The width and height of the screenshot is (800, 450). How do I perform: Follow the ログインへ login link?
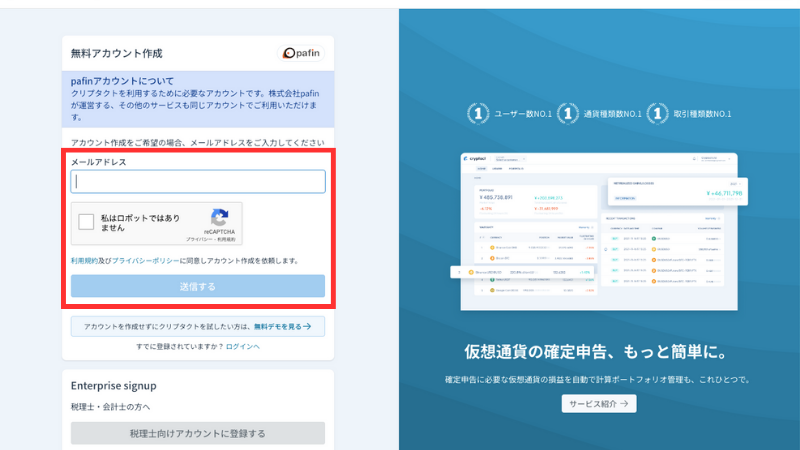click(242, 346)
